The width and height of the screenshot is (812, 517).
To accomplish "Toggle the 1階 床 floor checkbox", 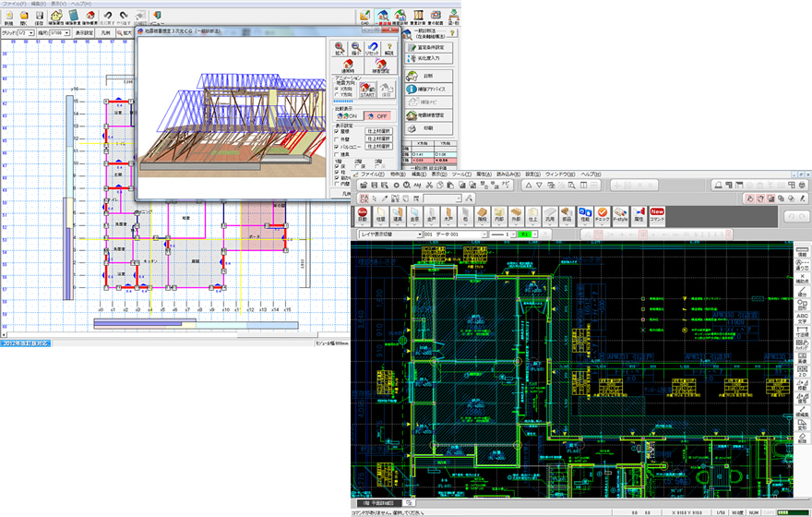I will 337,167.
